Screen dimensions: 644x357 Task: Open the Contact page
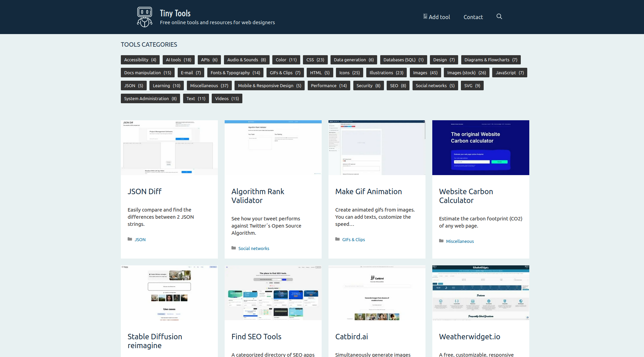pos(473,17)
